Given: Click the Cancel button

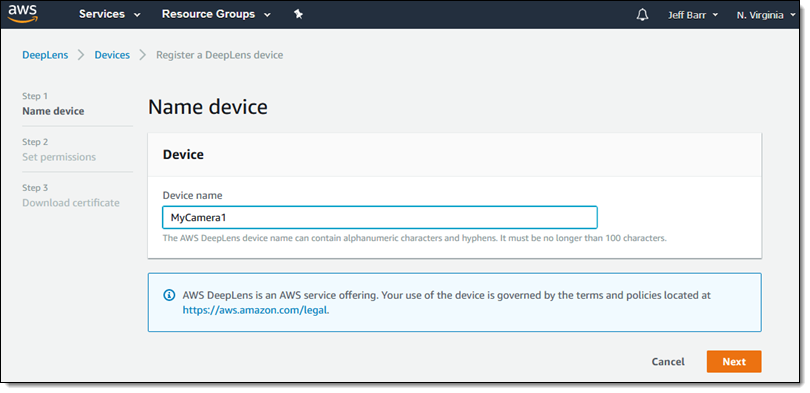Looking at the screenshot, I should click(668, 361).
